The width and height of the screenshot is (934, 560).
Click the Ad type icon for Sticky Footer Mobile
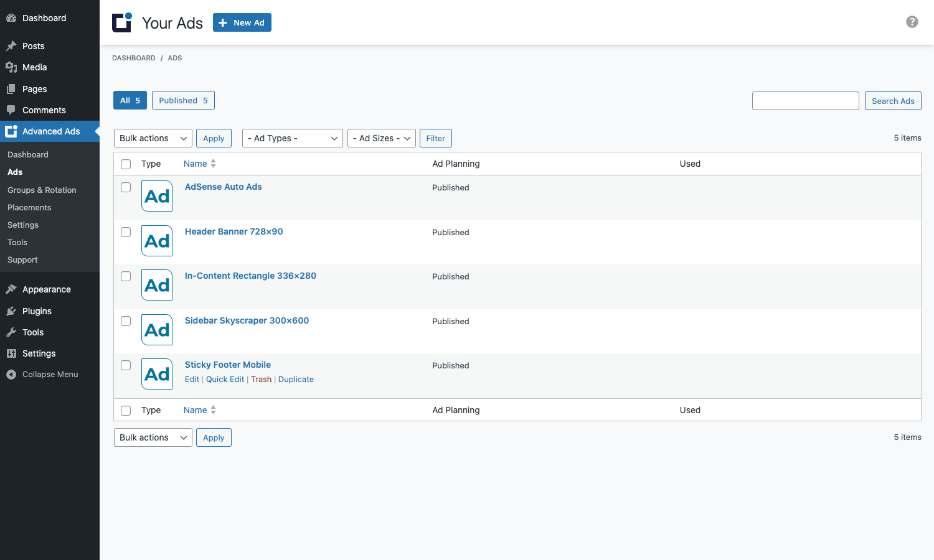[x=157, y=374]
